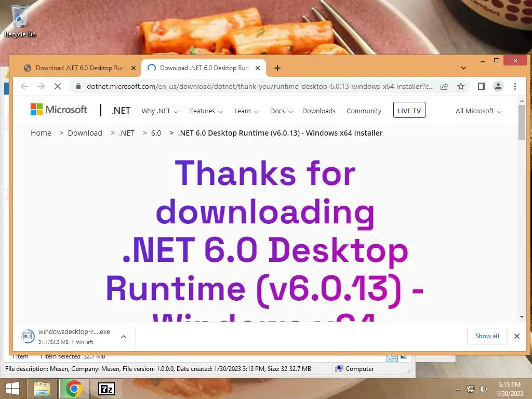Open the Chrome side panel icon
The width and height of the screenshot is (532, 399).
[x=482, y=86]
